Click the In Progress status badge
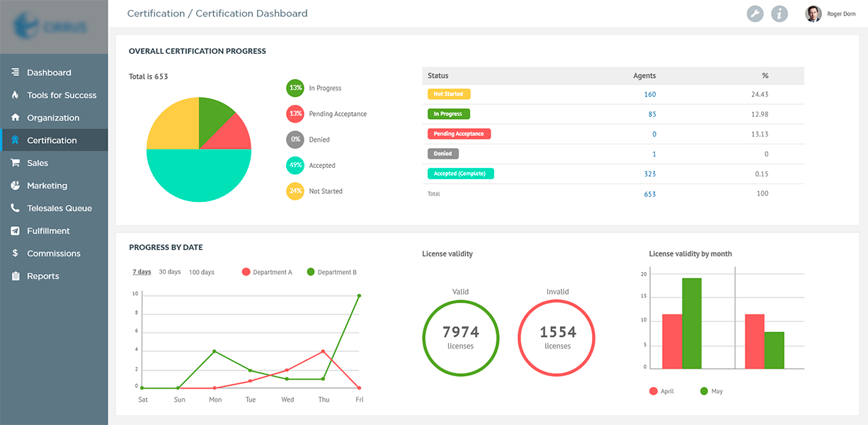The image size is (868, 425). pos(448,114)
